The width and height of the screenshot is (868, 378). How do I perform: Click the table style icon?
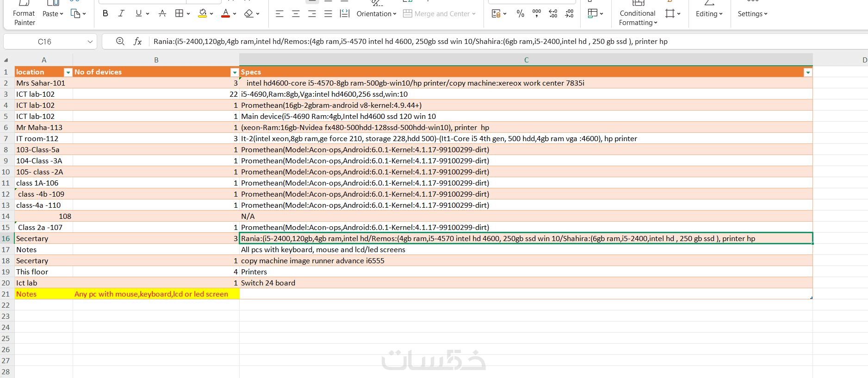pyautogui.click(x=592, y=13)
